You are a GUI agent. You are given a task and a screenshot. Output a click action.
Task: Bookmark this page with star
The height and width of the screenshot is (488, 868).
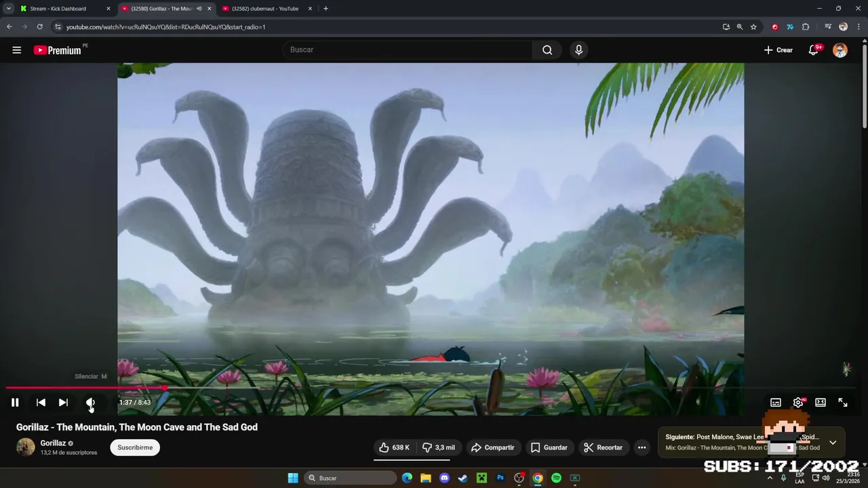[x=753, y=27]
